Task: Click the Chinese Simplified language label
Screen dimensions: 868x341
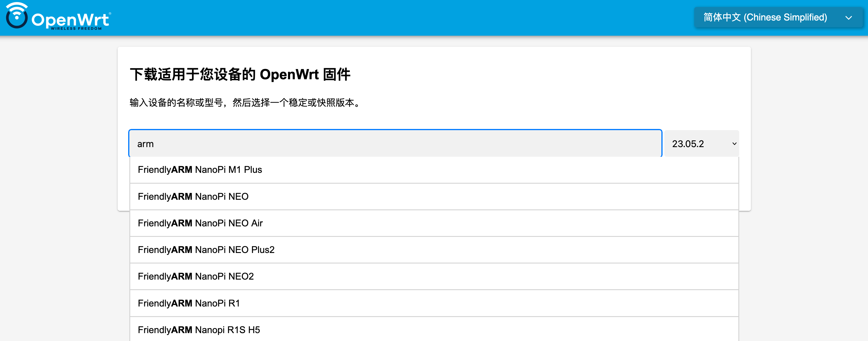Action: coord(765,18)
